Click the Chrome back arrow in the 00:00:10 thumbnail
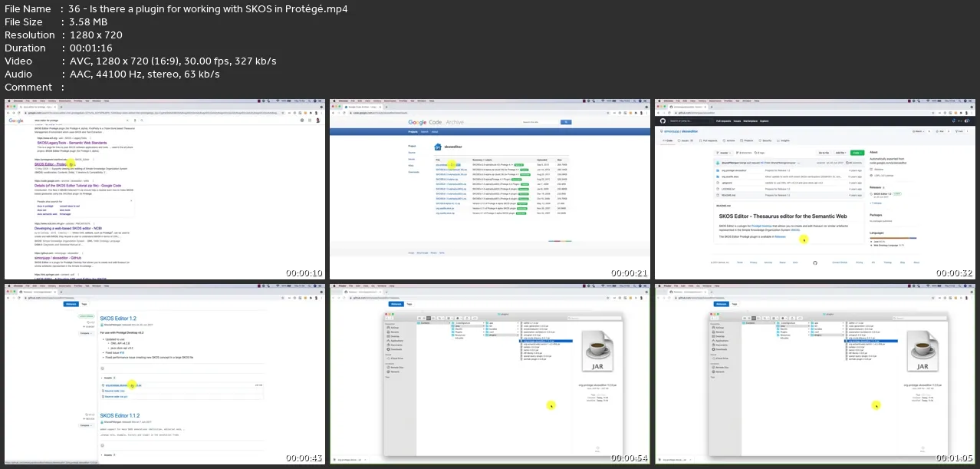980x469 pixels. [x=8, y=111]
